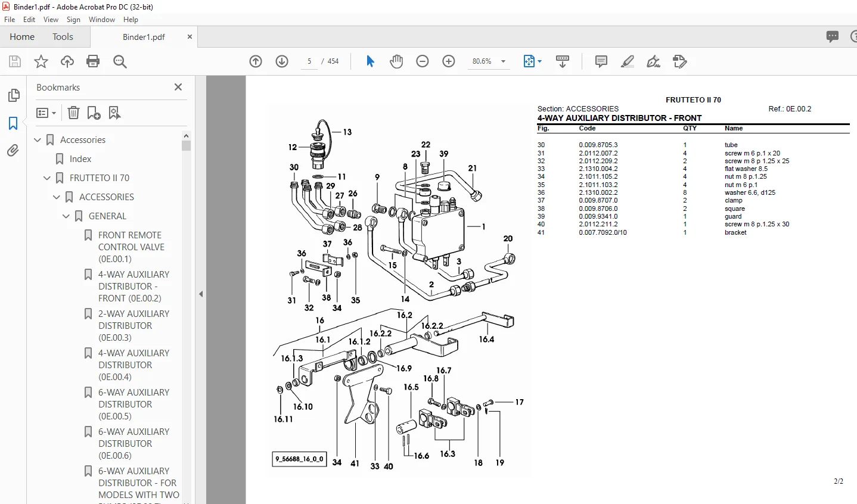Open the File menu
857x504 pixels.
(10, 20)
